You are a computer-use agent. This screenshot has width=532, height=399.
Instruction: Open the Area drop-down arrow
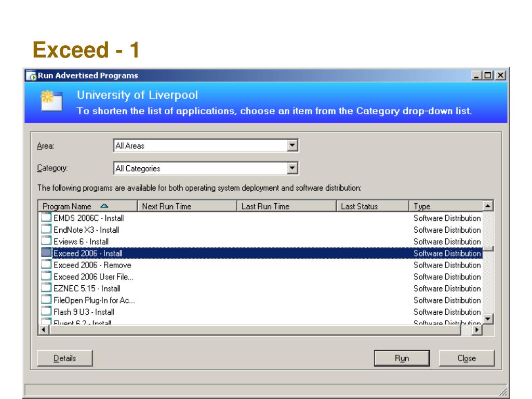[x=292, y=145]
